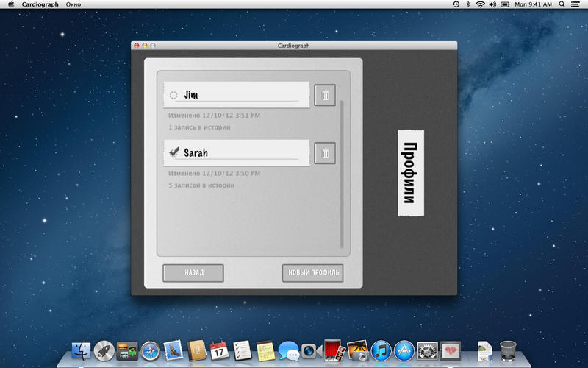588x368 pixels.
Task: Minimize the Cardiograph window with yellow button
Action: point(145,46)
